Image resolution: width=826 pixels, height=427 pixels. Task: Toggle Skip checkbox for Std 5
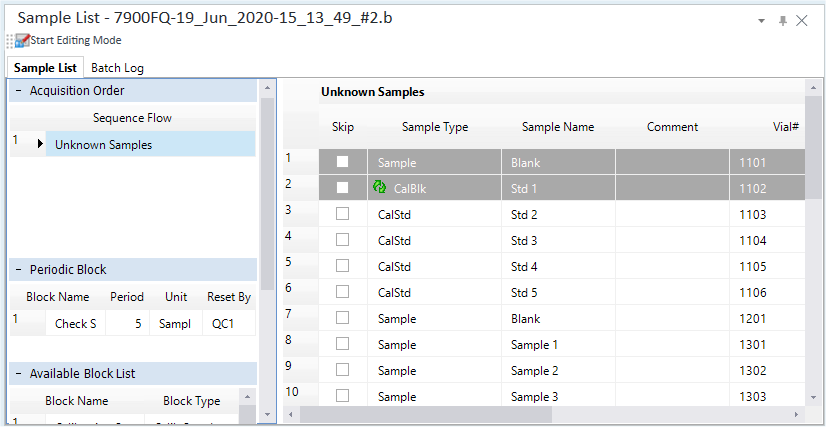(342, 292)
